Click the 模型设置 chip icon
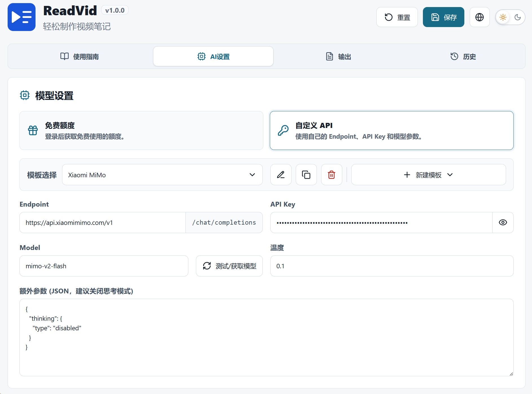Image resolution: width=532 pixels, height=394 pixels. tap(25, 96)
